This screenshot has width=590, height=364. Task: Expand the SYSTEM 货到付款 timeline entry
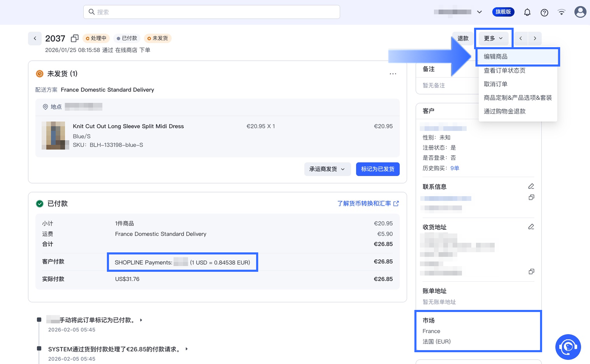tap(187, 349)
